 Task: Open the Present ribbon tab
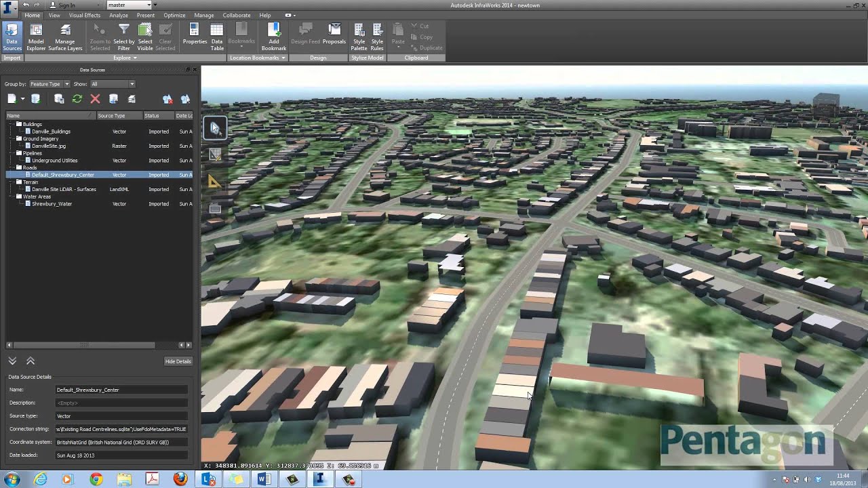click(145, 15)
